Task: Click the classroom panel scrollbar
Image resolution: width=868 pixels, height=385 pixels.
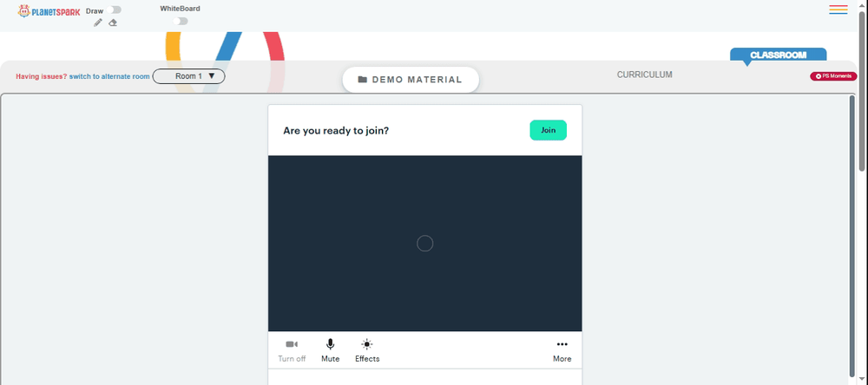Action: click(x=852, y=235)
